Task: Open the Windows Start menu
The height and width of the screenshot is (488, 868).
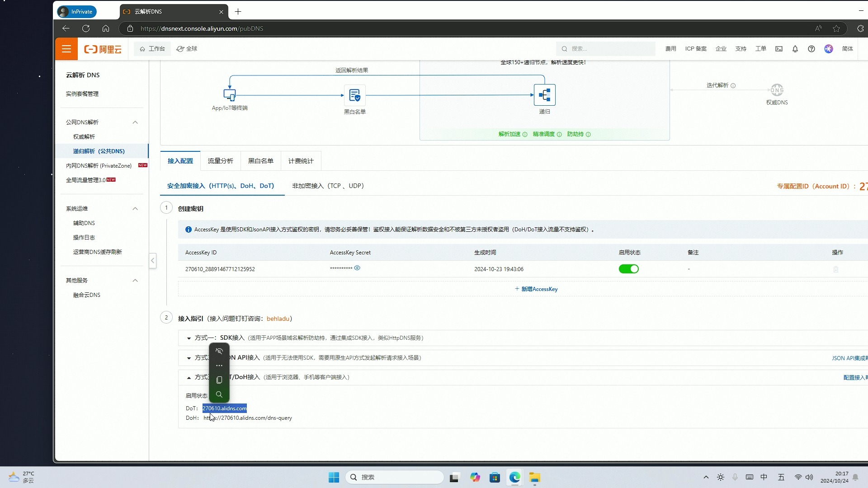Action: (x=334, y=477)
